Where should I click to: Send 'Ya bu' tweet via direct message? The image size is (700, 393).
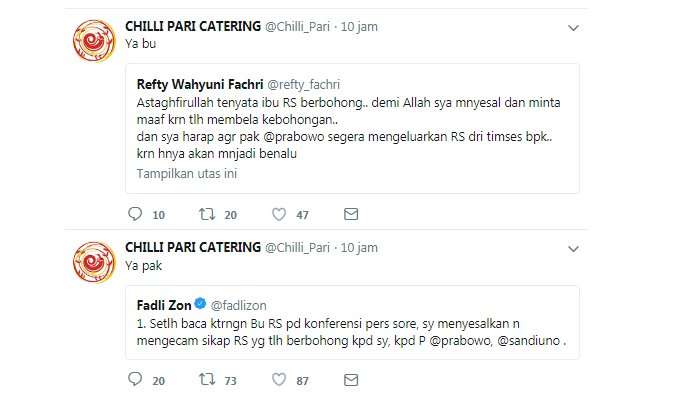[351, 214]
